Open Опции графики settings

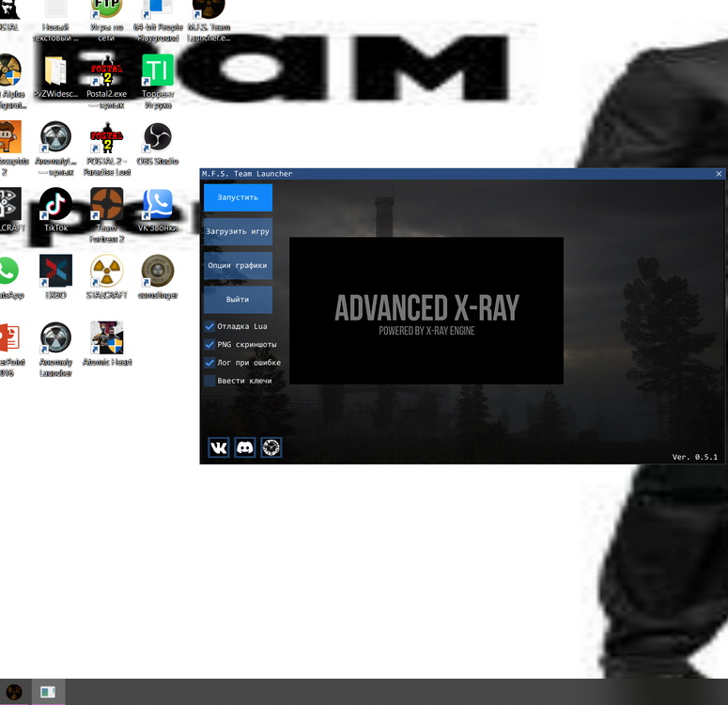(x=238, y=265)
